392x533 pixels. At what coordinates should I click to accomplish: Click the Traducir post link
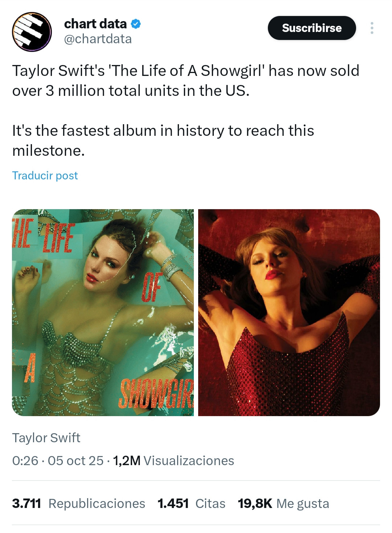pos(45,175)
